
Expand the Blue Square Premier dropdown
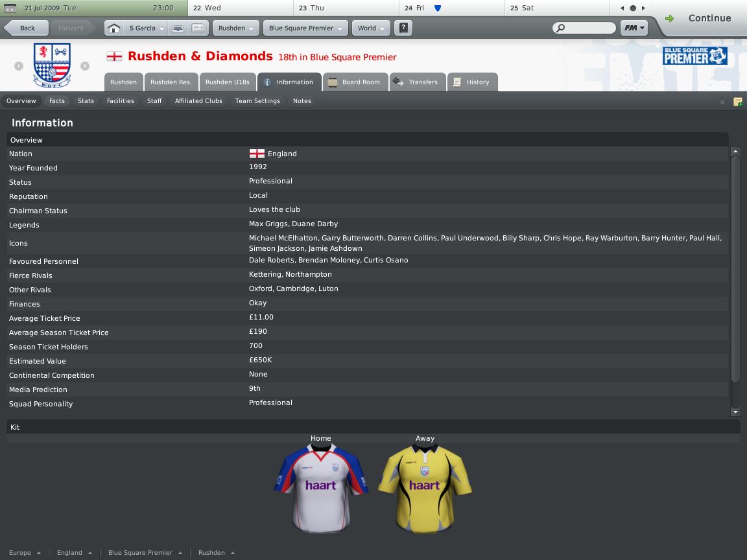tap(305, 28)
